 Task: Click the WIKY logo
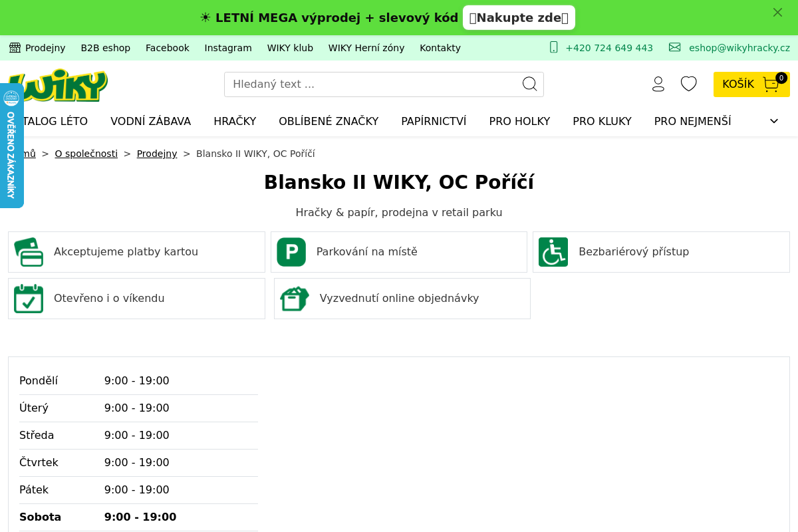coord(58,84)
